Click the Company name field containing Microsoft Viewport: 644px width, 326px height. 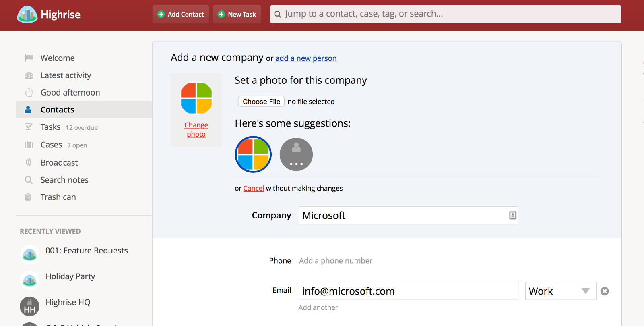408,215
